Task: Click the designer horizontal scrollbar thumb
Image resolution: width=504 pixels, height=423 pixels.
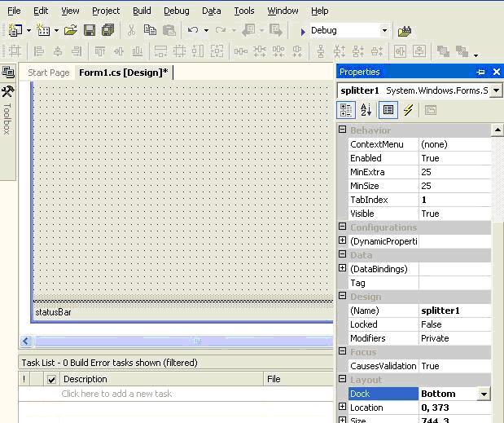Action: [195, 341]
